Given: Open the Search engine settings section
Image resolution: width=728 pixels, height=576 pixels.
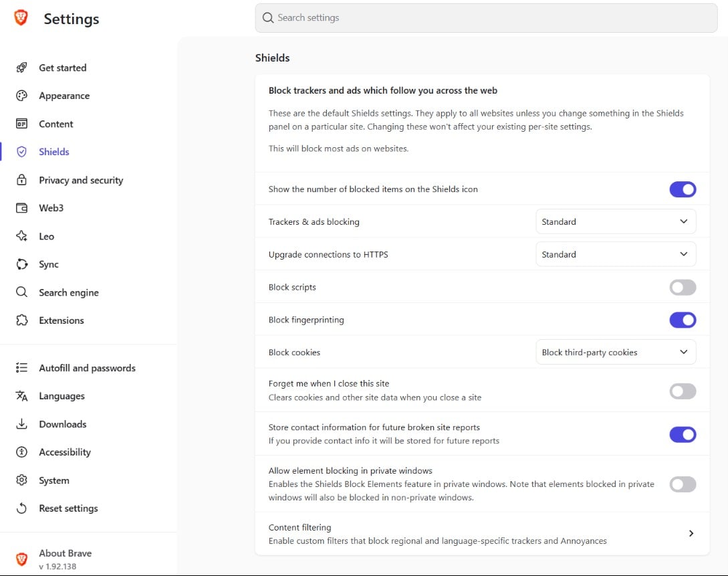Looking at the screenshot, I should pyautogui.click(x=69, y=292).
